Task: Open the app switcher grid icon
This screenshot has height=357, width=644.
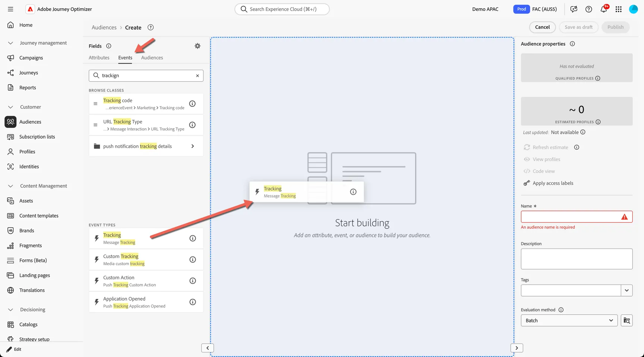Action: click(x=619, y=9)
